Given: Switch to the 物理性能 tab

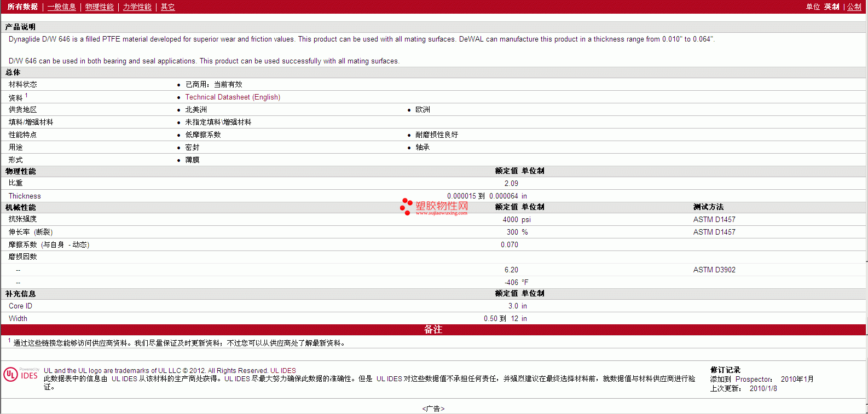Looking at the screenshot, I should [99, 7].
